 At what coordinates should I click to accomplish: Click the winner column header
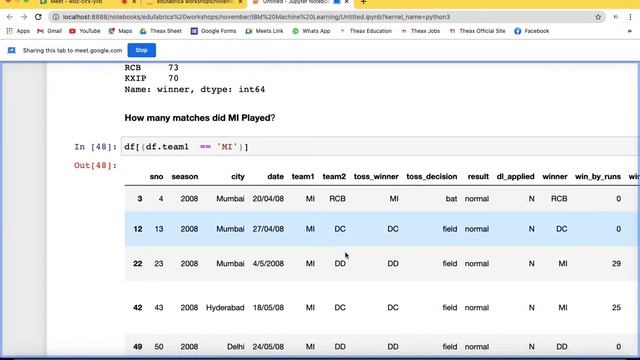(555, 177)
